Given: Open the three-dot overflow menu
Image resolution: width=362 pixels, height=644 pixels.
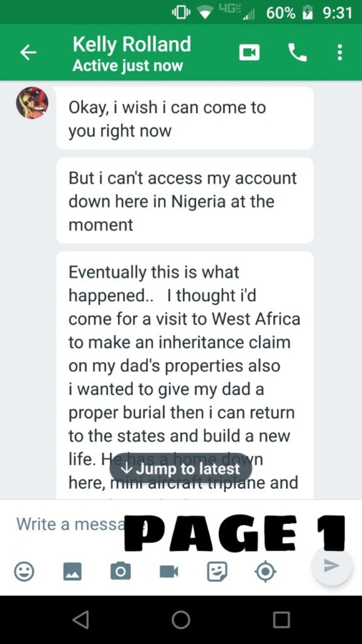Looking at the screenshot, I should point(340,53).
